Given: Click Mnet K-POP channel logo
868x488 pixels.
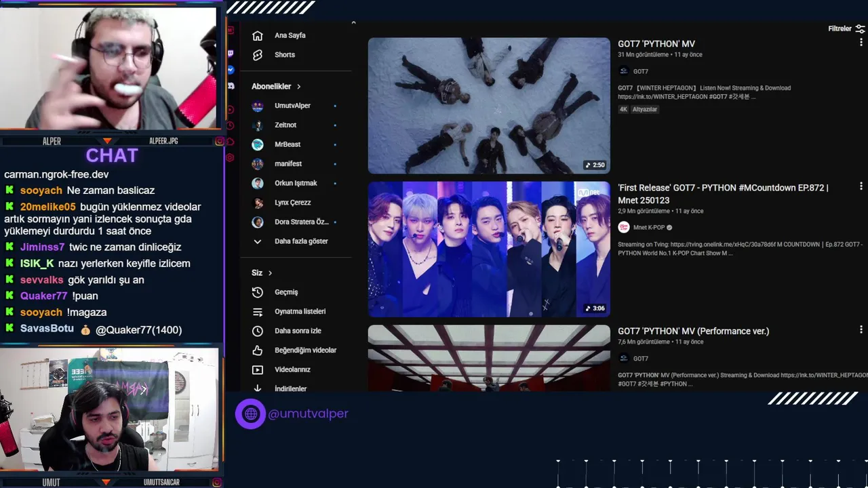Looking at the screenshot, I should click(623, 228).
